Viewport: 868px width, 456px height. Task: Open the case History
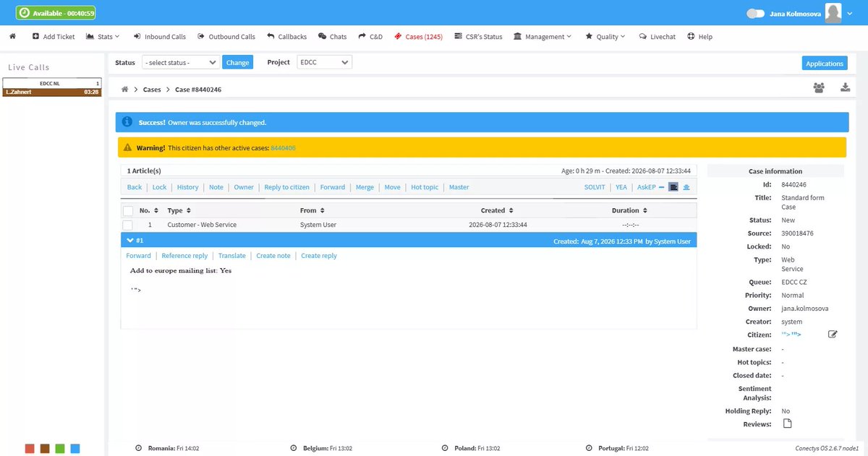click(187, 187)
